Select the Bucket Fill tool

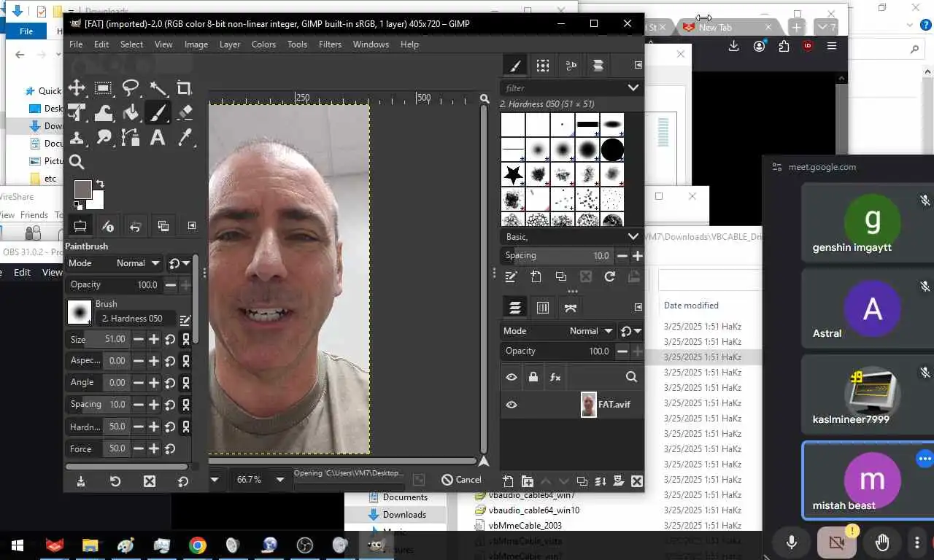(131, 113)
